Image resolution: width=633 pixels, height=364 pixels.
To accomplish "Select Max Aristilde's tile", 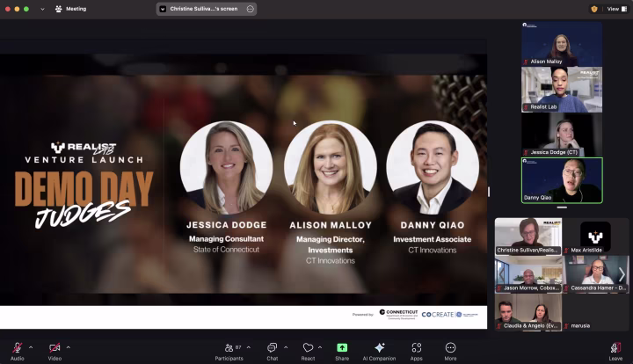I will 595,237.
